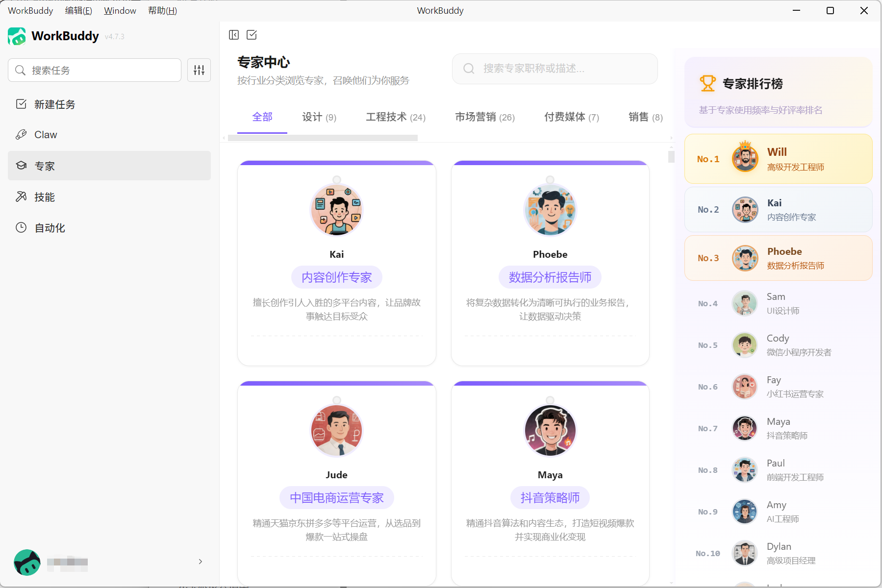Click the 搜索专家职称或描述 search field

pos(554,69)
